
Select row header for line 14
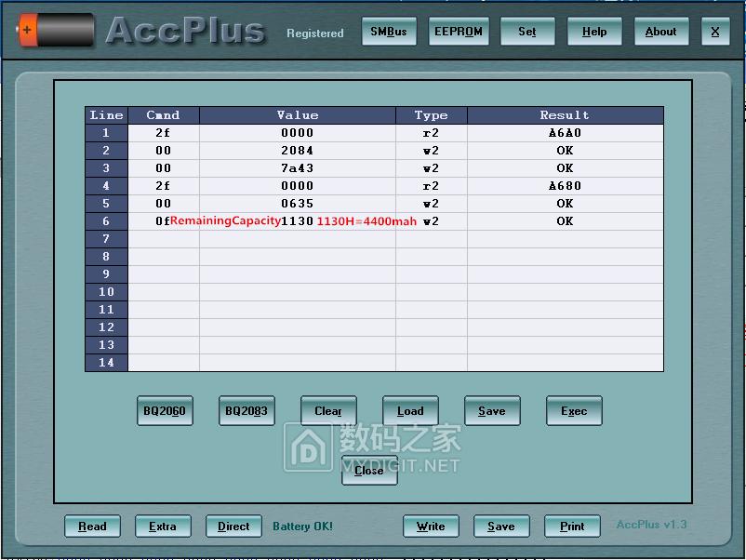pyautogui.click(x=107, y=363)
